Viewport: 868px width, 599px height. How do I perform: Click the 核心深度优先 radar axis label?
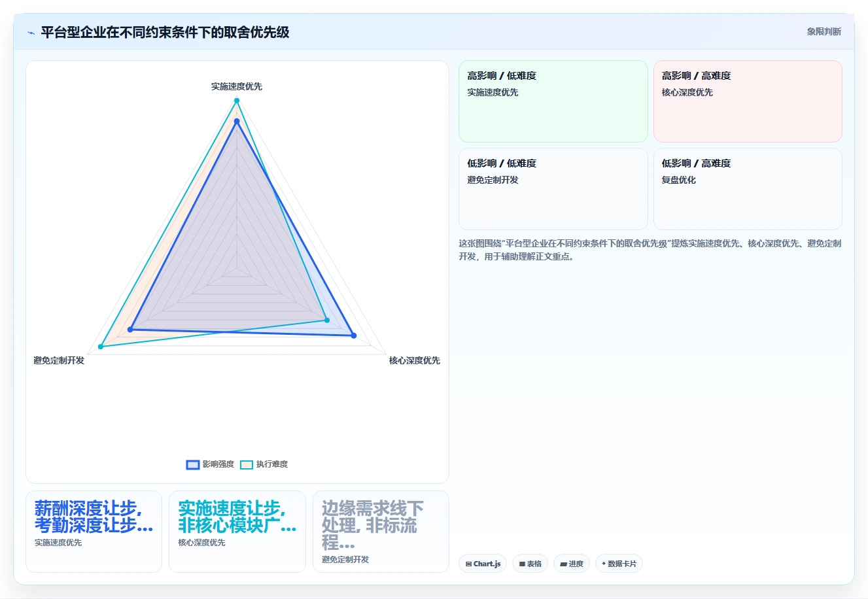pyautogui.click(x=415, y=360)
